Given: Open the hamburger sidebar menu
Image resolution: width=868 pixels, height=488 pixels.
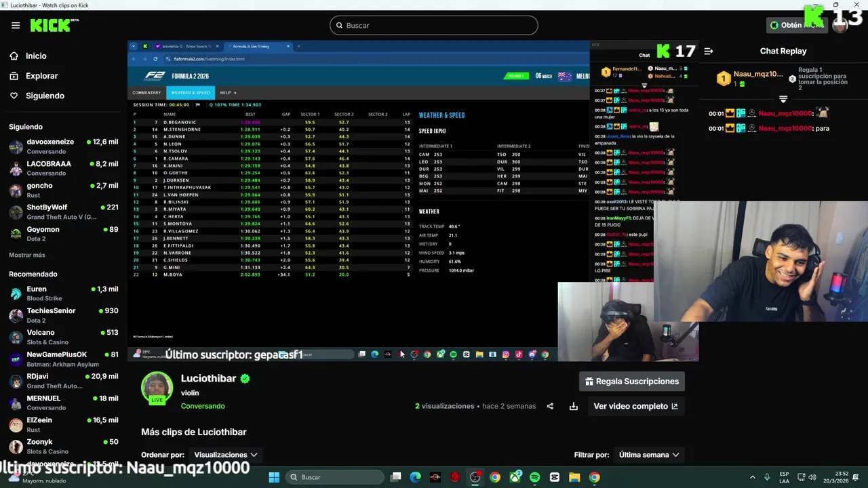Looking at the screenshot, I should [x=16, y=25].
